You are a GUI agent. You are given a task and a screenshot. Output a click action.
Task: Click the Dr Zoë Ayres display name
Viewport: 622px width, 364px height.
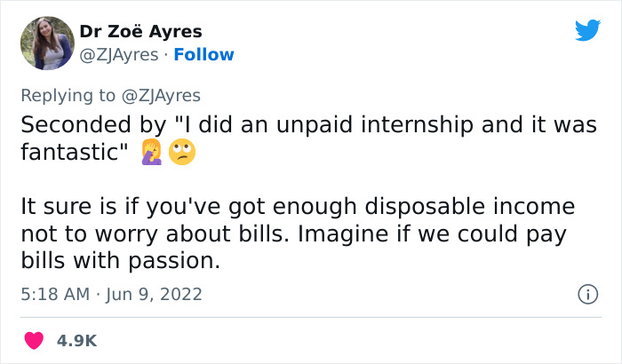click(140, 32)
